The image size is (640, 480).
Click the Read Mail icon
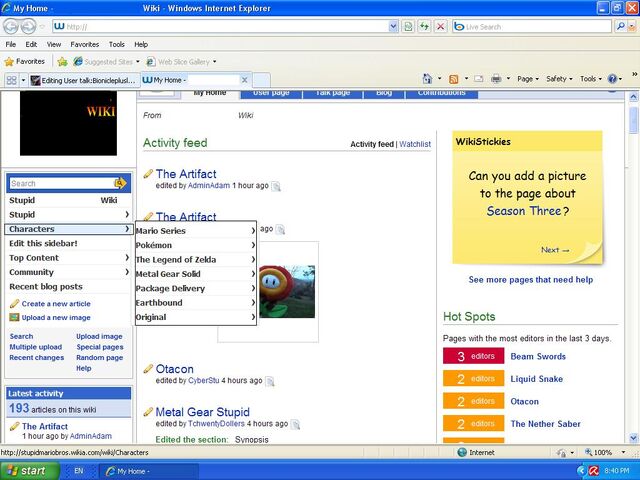pos(478,79)
